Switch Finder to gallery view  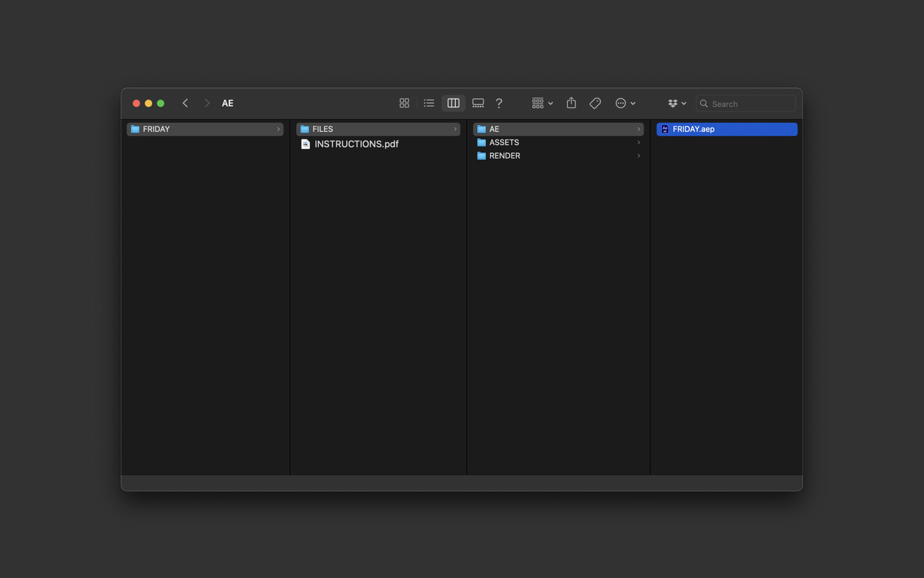[x=478, y=103]
